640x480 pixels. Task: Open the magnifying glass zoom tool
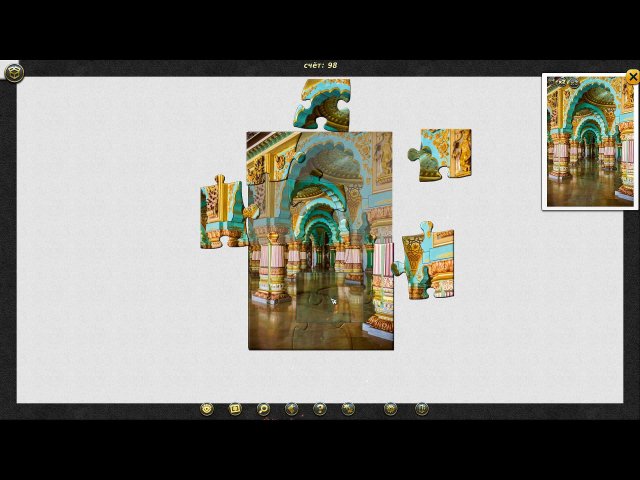263,409
